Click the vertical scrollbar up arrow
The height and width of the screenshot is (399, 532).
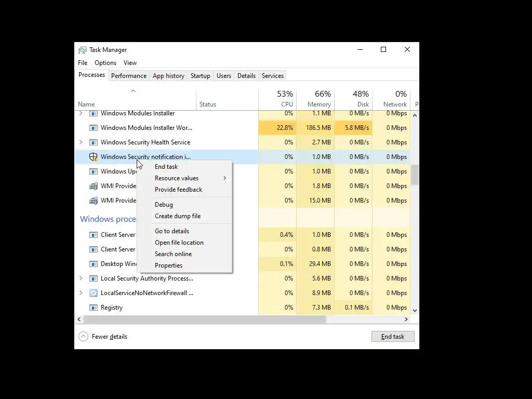pos(415,116)
